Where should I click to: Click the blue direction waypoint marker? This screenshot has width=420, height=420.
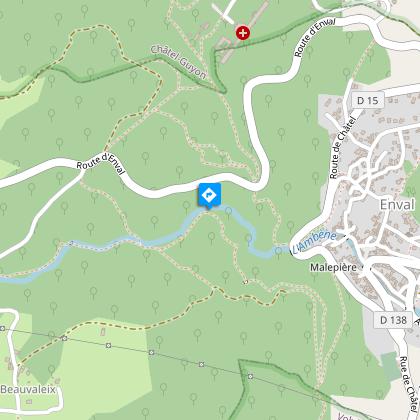click(x=209, y=196)
